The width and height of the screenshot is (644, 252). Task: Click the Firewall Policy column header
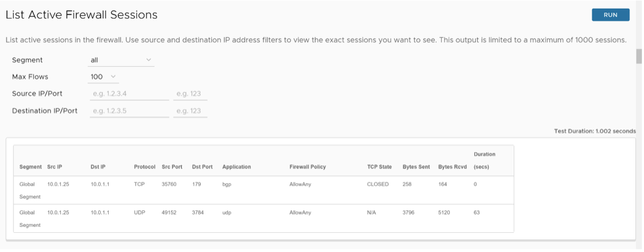coord(307,167)
